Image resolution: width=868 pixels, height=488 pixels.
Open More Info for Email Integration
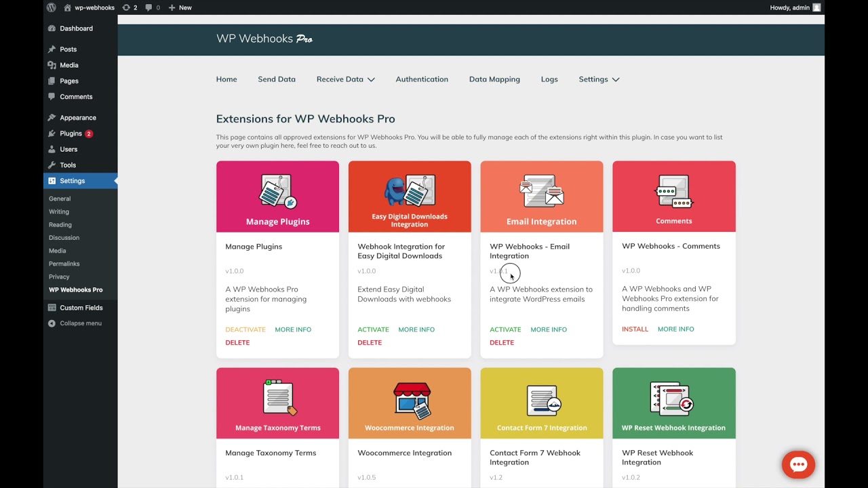(x=549, y=329)
